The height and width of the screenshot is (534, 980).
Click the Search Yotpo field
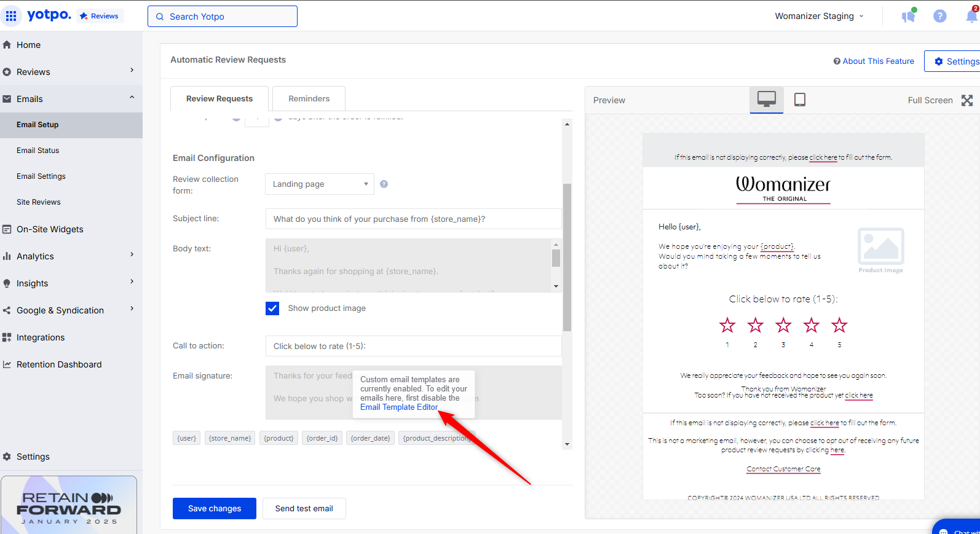(223, 17)
